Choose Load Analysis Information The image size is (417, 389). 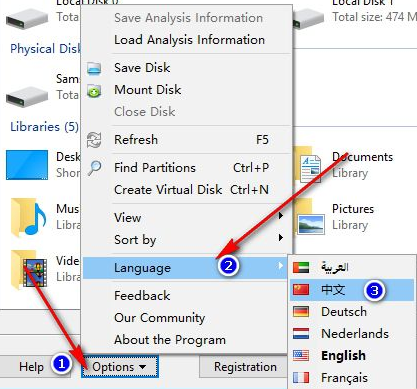[x=187, y=40]
